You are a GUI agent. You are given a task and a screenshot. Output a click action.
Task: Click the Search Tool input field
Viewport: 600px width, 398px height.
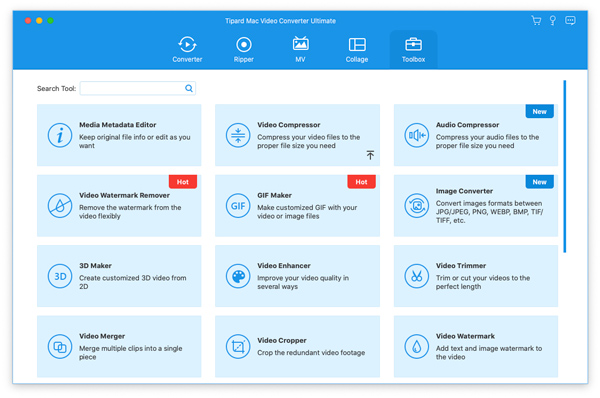click(x=138, y=88)
